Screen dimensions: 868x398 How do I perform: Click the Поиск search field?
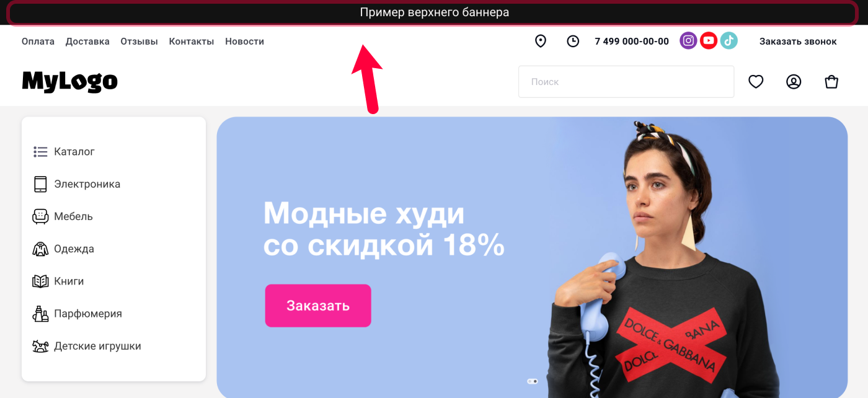click(626, 82)
